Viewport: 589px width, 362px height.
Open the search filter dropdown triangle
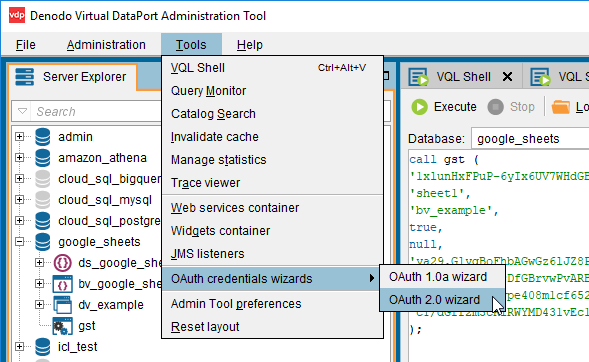click(22, 111)
